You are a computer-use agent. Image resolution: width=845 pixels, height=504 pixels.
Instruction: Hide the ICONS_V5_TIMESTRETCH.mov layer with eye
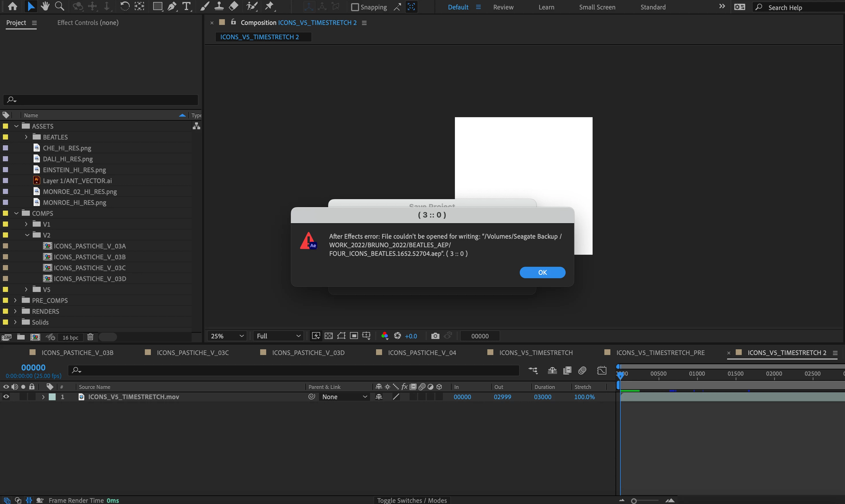pyautogui.click(x=6, y=397)
